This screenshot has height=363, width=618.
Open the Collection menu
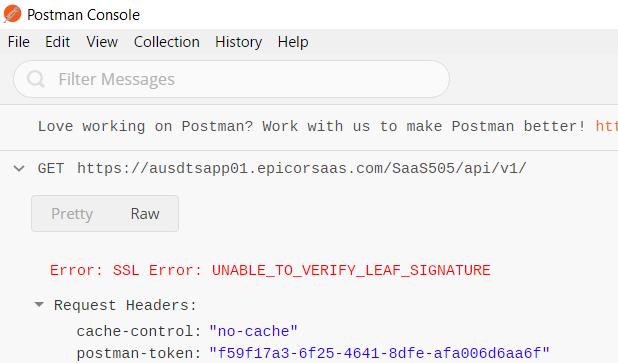[x=167, y=42]
